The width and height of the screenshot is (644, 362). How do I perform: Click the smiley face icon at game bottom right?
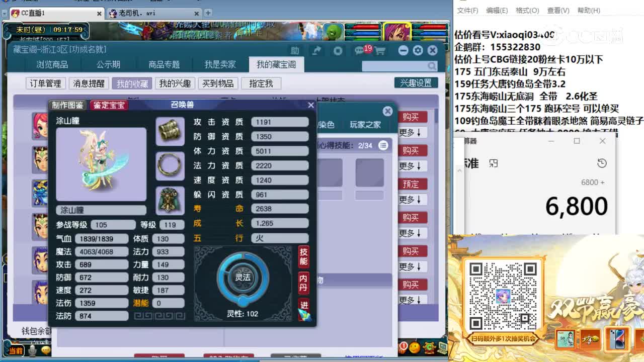(415, 347)
